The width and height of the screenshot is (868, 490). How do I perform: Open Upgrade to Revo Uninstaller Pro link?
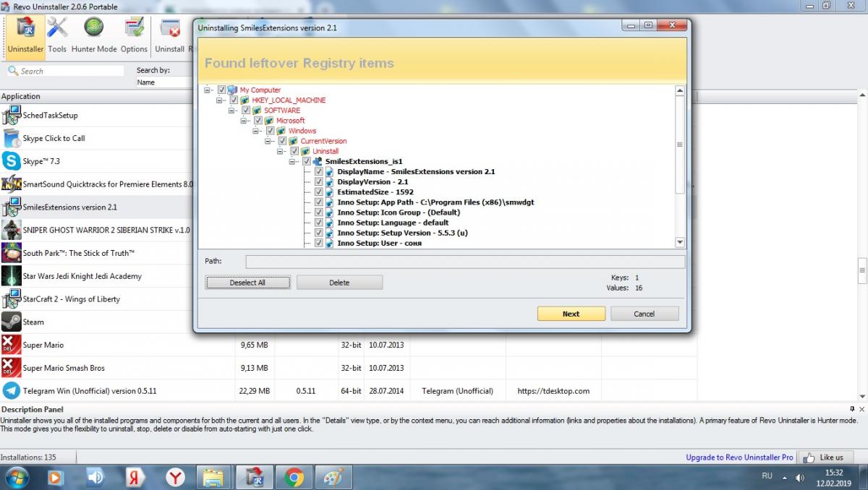[x=739, y=457]
